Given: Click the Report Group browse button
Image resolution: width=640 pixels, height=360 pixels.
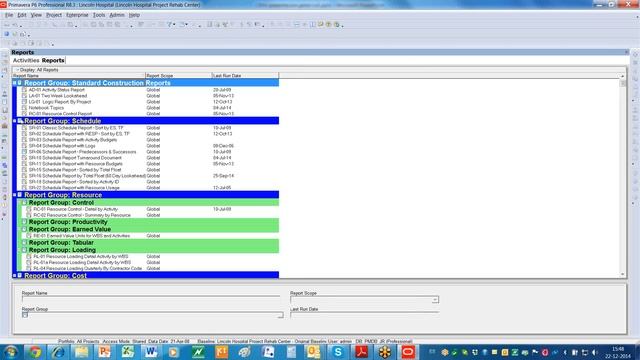Looking at the screenshot, I should [280, 315].
